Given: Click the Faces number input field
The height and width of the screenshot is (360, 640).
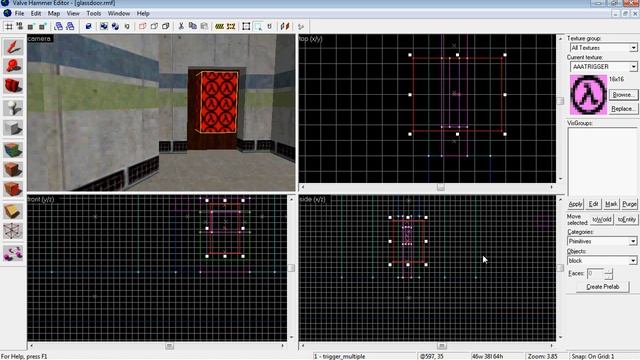Looking at the screenshot, I should point(595,273).
